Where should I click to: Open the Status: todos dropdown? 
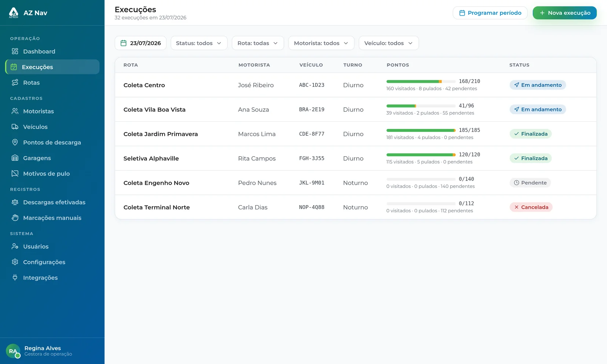(199, 43)
